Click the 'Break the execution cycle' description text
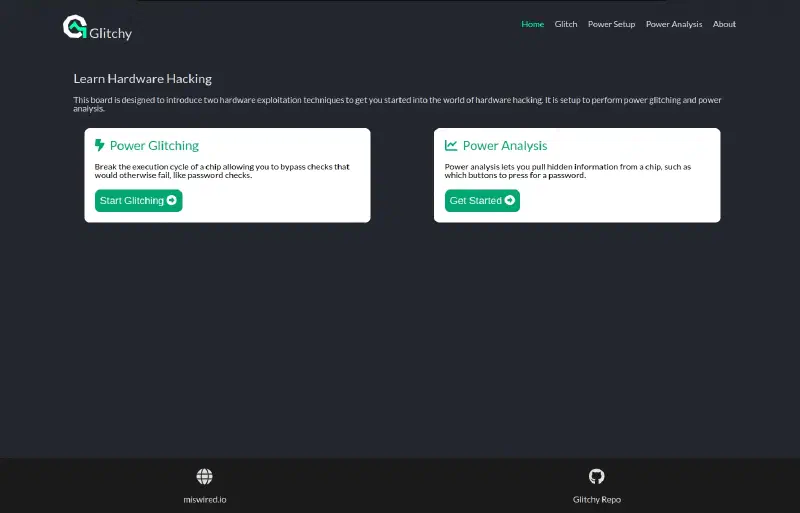Image resolution: width=800 pixels, height=513 pixels. 222,170
